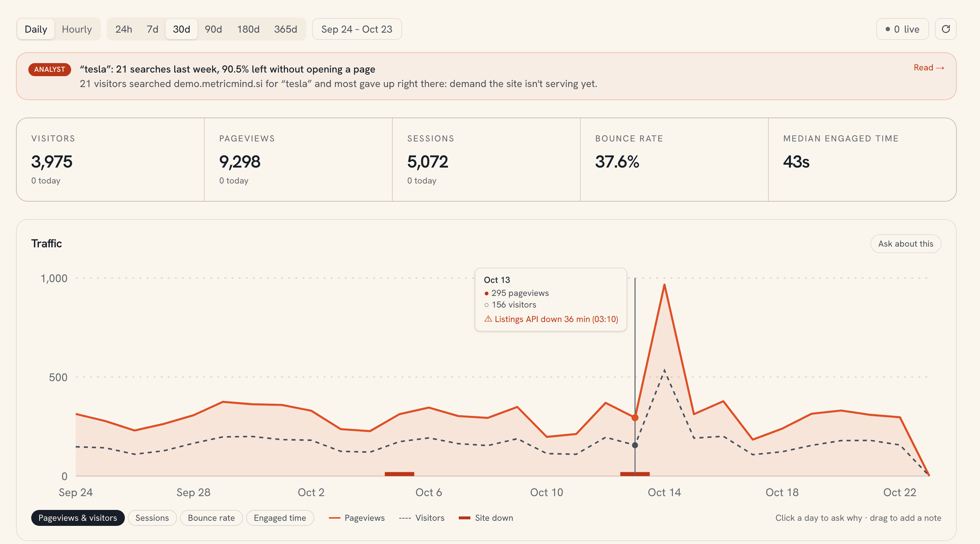This screenshot has width=980, height=544.
Task: Switch to Hourly granularity
Action: [77, 29]
